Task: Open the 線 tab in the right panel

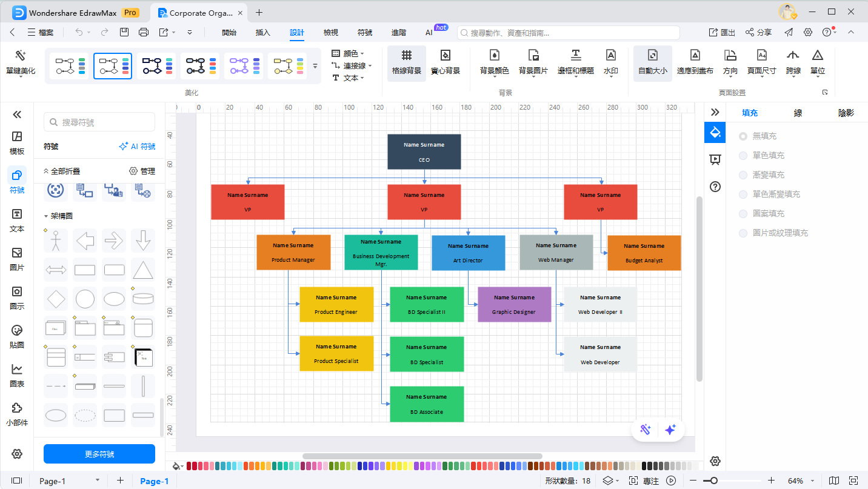Action: pos(798,113)
